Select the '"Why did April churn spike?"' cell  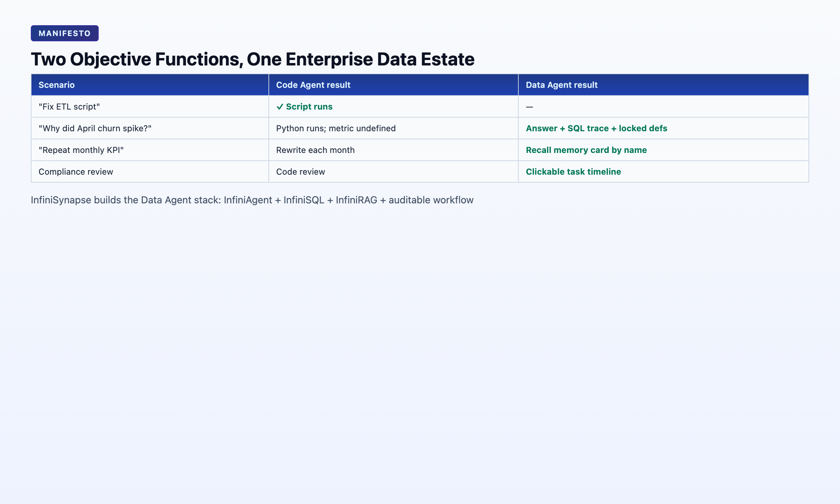click(x=150, y=128)
